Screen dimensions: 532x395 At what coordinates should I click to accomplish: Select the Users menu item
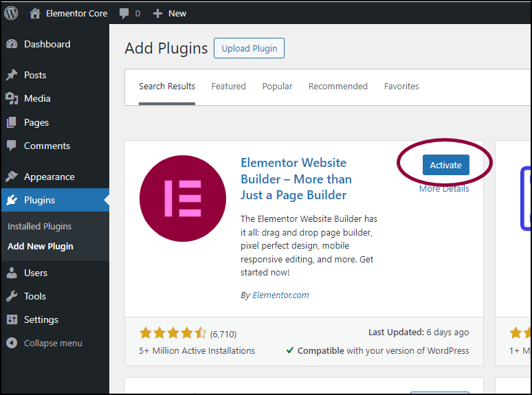tap(36, 273)
